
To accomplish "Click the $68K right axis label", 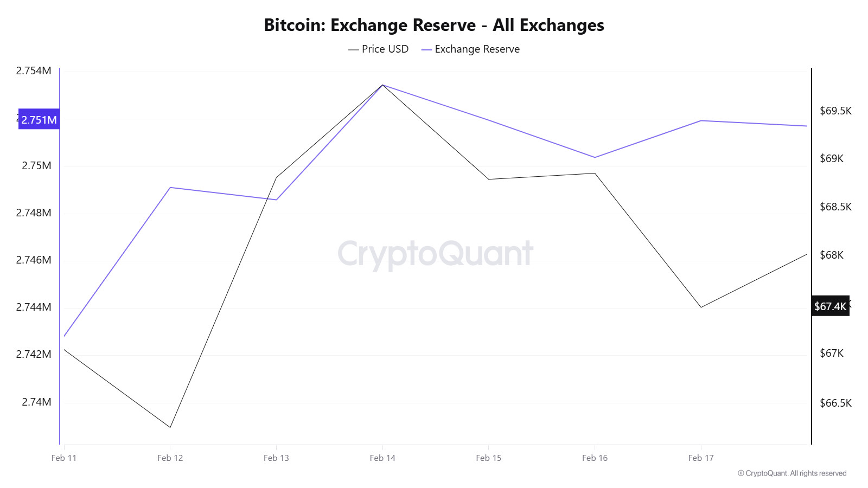I will coord(832,255).
